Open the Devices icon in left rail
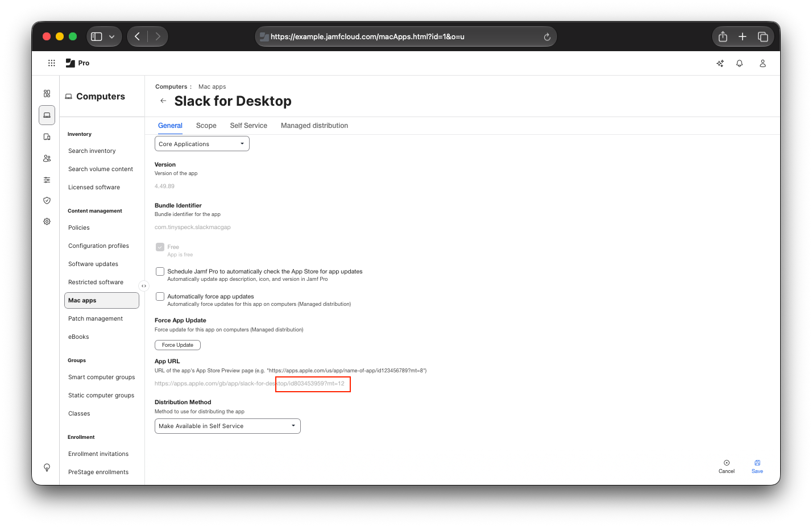Viewport: 812px width, 527px height. pos(47,136)
